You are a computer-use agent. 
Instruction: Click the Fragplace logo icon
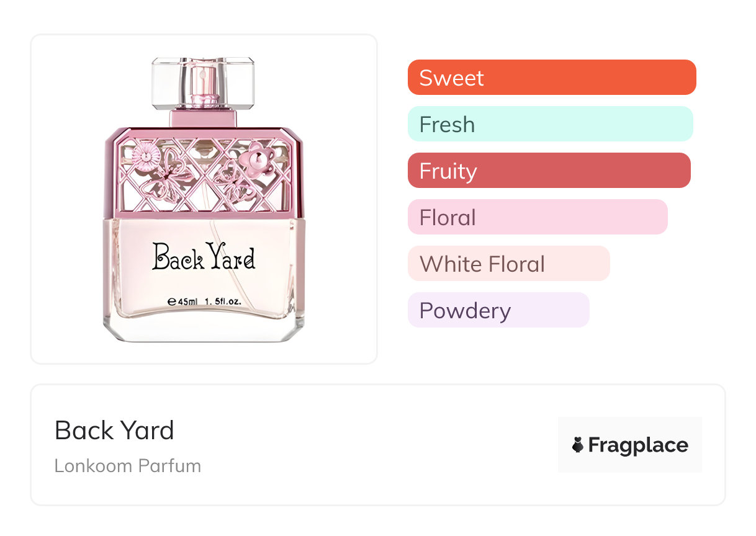click(x=578, y=445)
